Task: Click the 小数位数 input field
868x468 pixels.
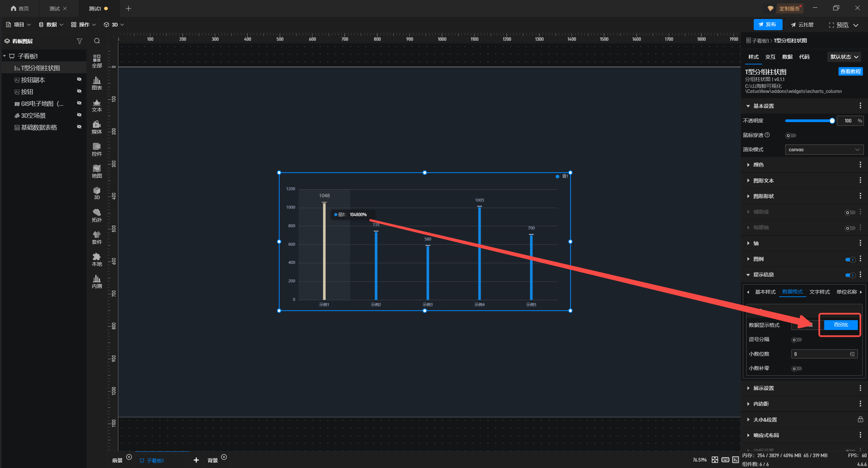Action: pyautogui.click(x=821, y=354)
